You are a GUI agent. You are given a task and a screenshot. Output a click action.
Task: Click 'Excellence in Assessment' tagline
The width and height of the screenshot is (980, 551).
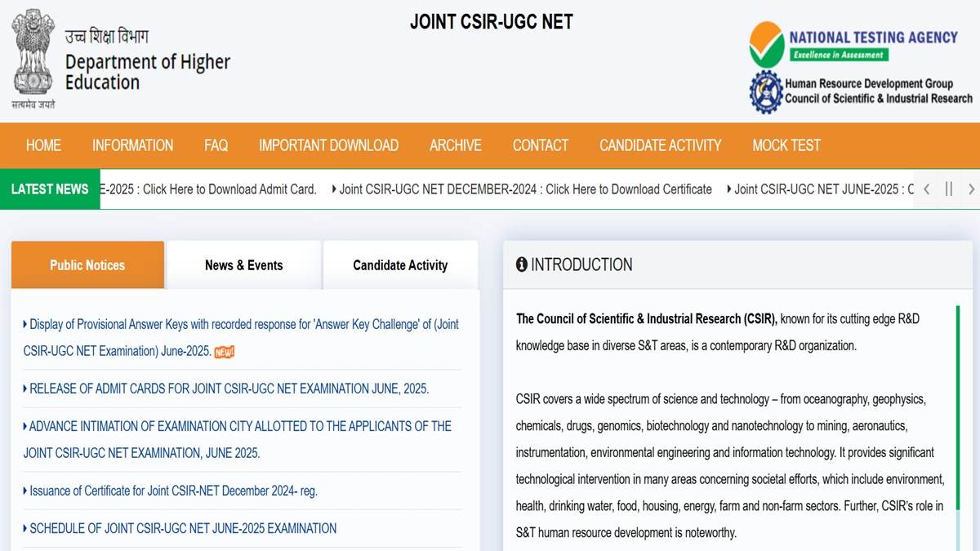click(x=838, y=55)
